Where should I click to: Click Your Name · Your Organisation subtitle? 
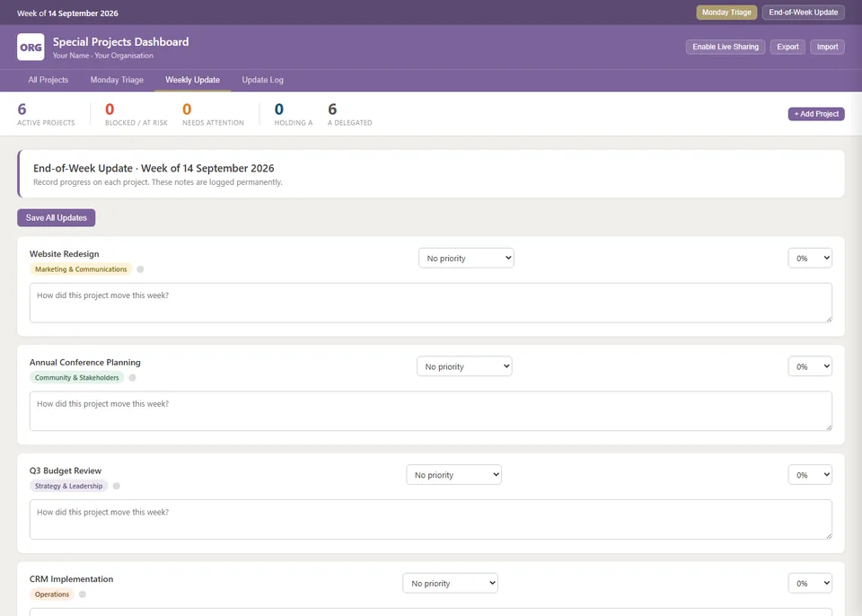[102, 56]
